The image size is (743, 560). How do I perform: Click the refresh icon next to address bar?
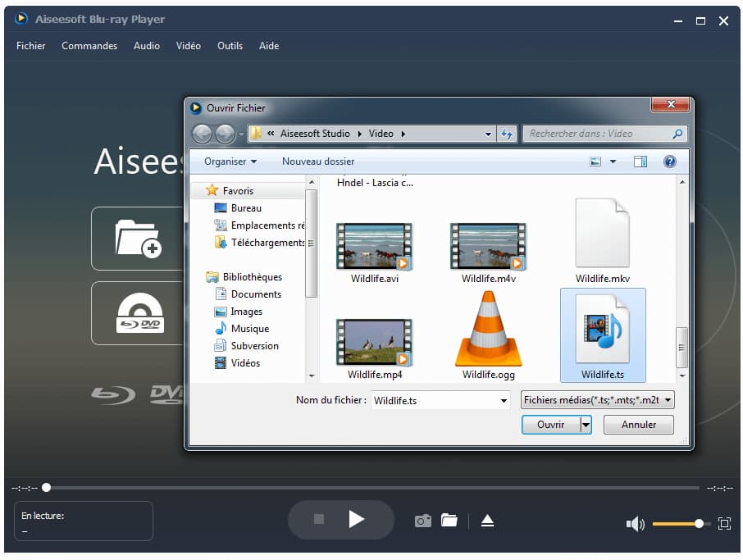pos(507,134)
